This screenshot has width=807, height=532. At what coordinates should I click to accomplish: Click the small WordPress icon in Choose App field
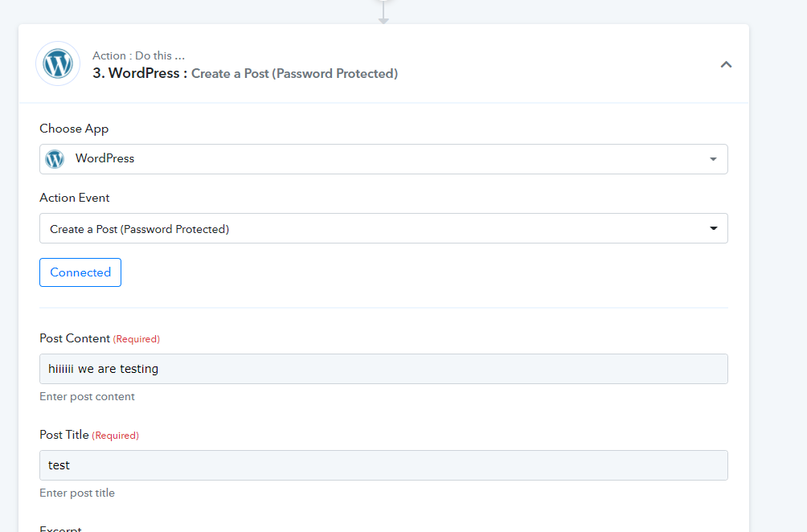coord(55,159)
